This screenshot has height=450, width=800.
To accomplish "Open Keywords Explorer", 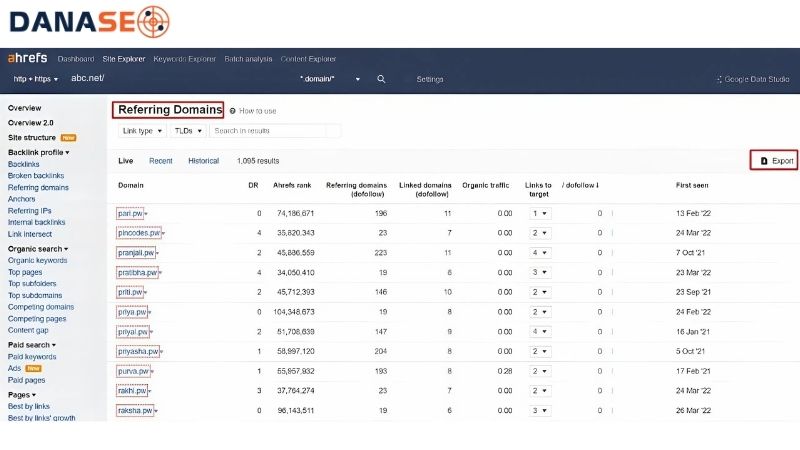I will [185, 59].
